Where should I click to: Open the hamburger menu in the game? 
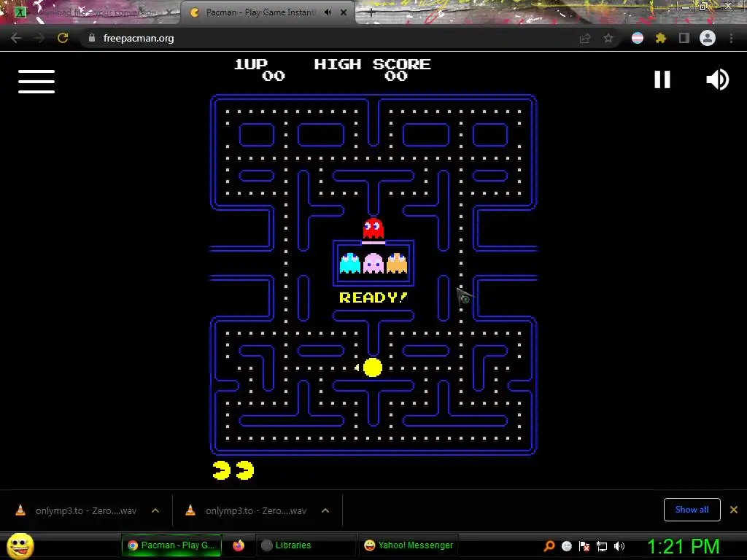36,81
